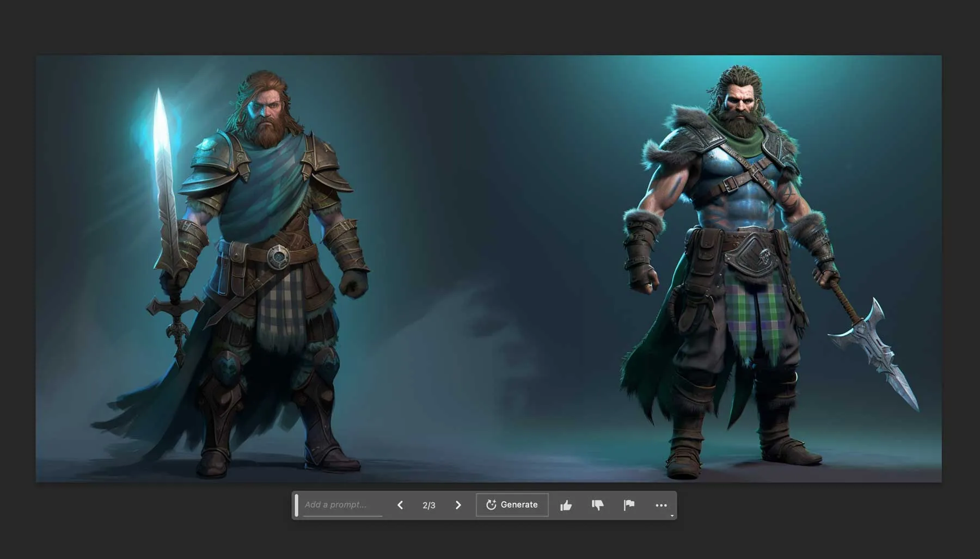Click the small corner arrow on taskbar
Image resolution: width=980 pixels, height=559 pixels.
point(672,515)
